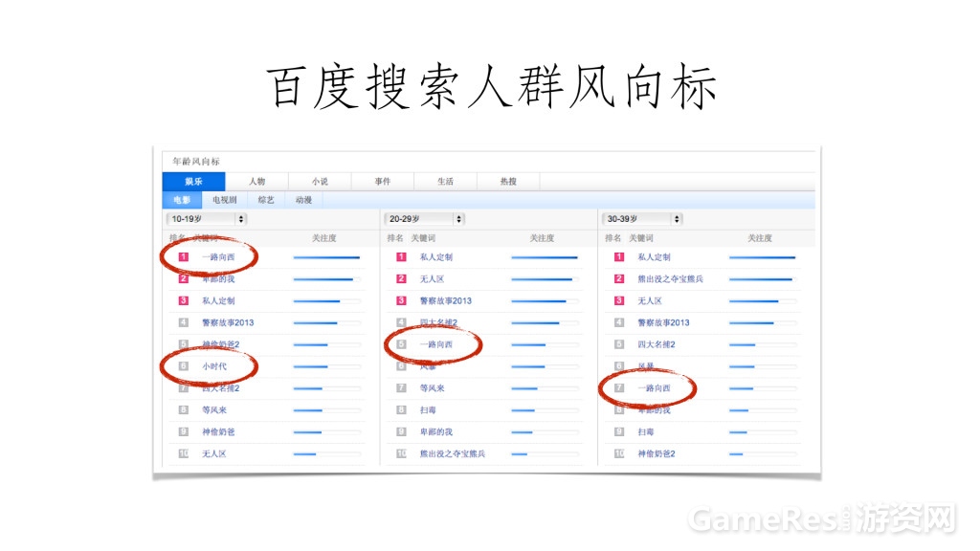Click the 关注度 header in 10-19岁 column
This screenshot has width=980, height=551.
coord(323,238)
